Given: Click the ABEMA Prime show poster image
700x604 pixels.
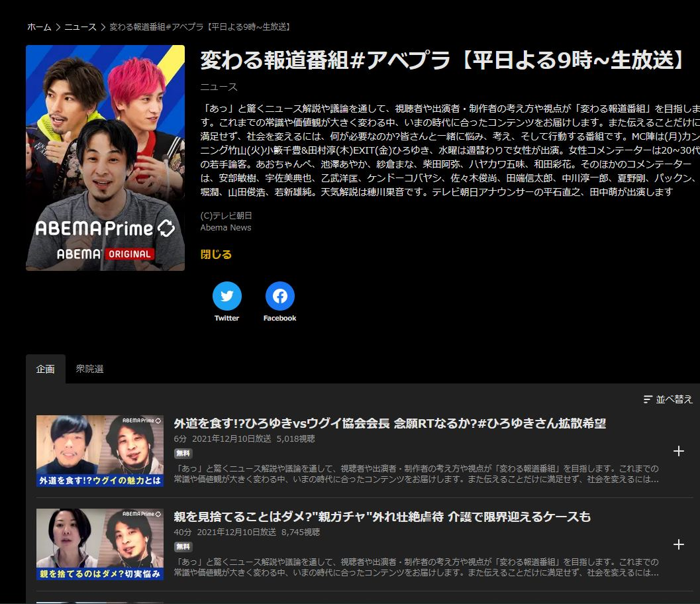Looking at the screenshot, I should tap(105, 158).
